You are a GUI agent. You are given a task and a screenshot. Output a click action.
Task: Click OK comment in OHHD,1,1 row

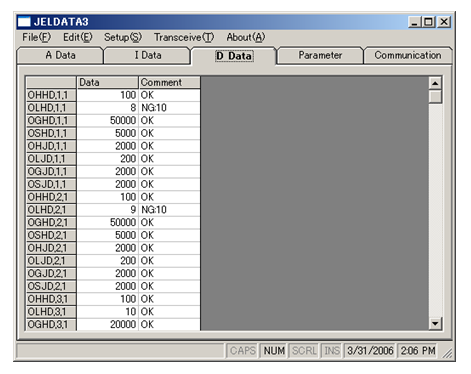[169, 95]
